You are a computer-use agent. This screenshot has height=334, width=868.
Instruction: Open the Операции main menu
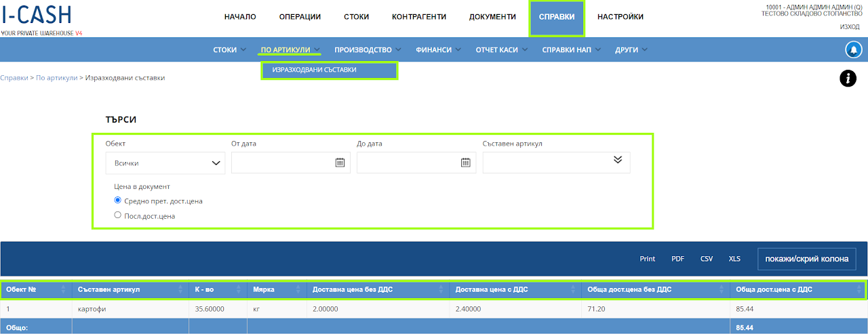coord(300,17)
